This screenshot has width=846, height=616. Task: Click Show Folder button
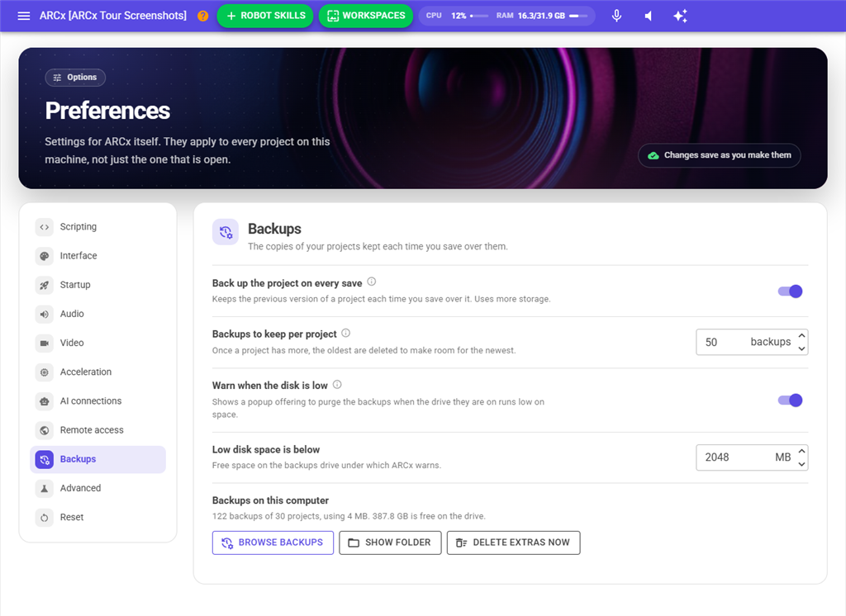[390, 543]
